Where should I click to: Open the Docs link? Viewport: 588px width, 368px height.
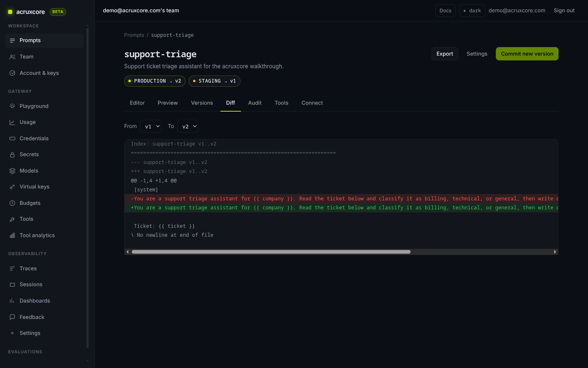[445, 11]
